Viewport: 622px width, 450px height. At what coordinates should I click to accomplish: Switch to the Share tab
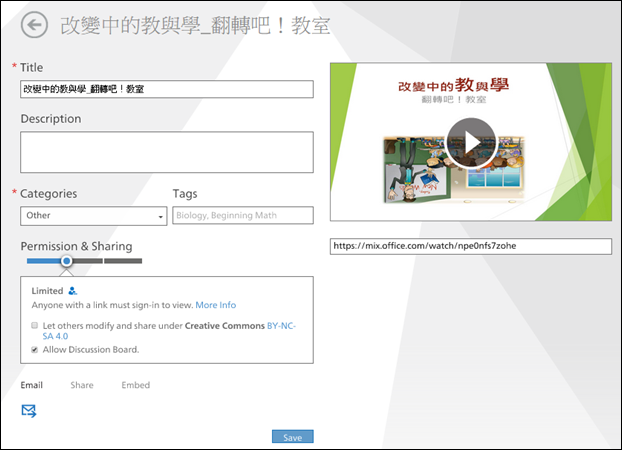82,385
